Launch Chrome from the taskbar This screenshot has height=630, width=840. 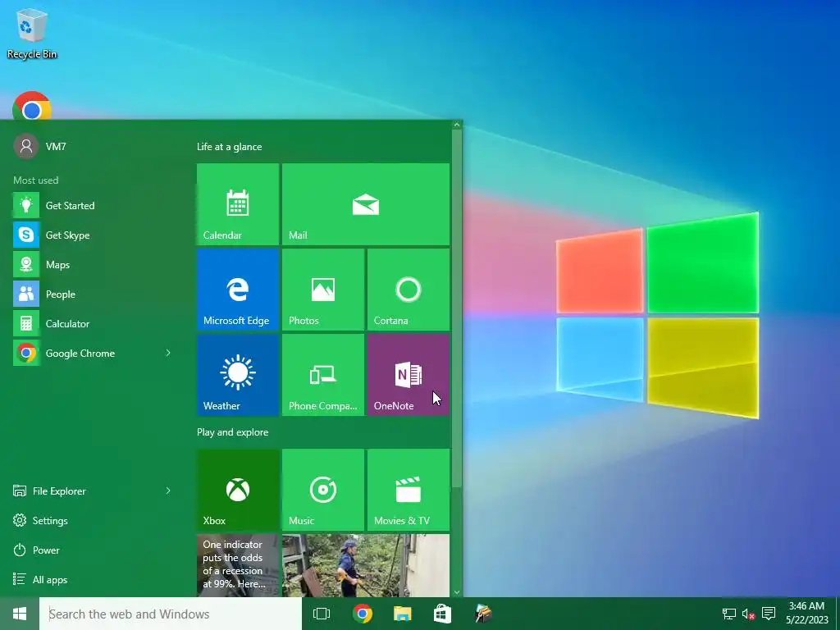click(x=363, y=614)
